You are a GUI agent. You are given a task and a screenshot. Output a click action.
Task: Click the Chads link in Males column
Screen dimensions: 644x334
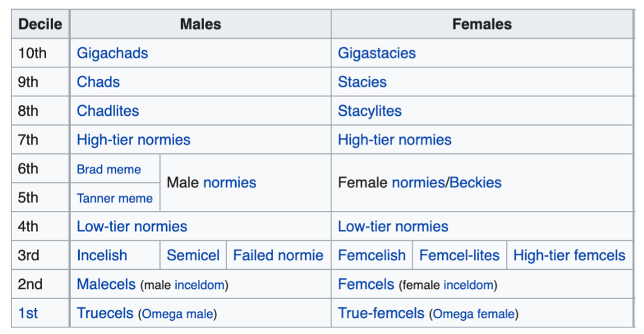pos(98,82)
